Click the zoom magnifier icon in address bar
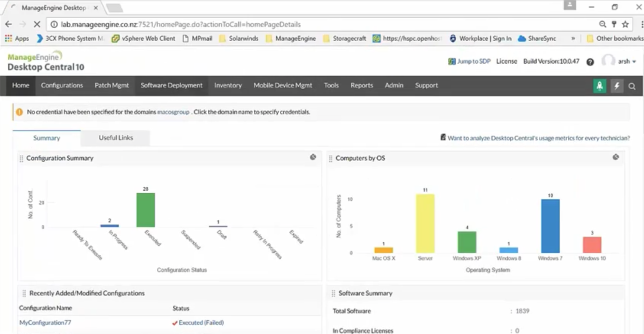 603,24
